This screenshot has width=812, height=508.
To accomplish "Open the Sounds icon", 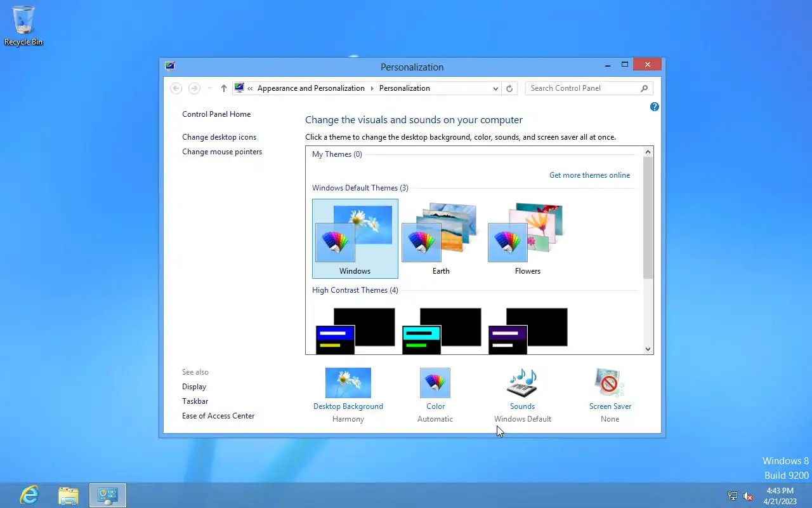I will coord(523,383).
